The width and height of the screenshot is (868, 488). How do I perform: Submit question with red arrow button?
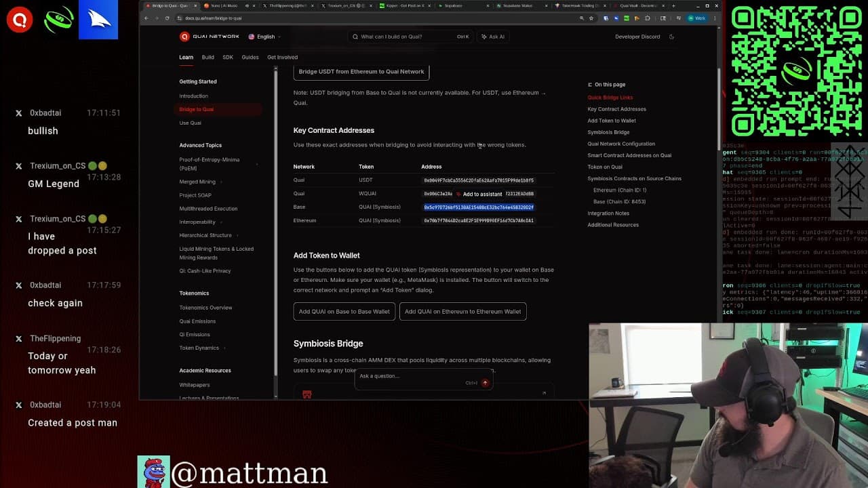pyautogui.click(x=485, y=383)
